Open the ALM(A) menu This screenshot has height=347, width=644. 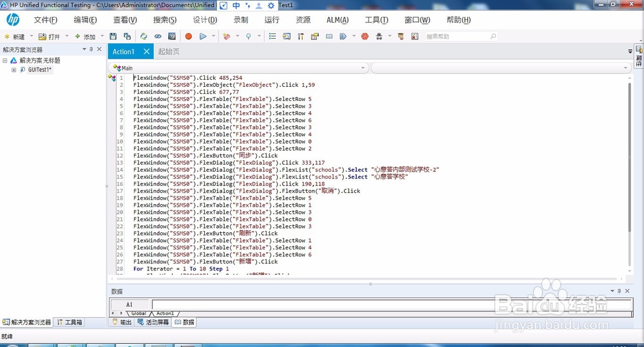(337, 20)
